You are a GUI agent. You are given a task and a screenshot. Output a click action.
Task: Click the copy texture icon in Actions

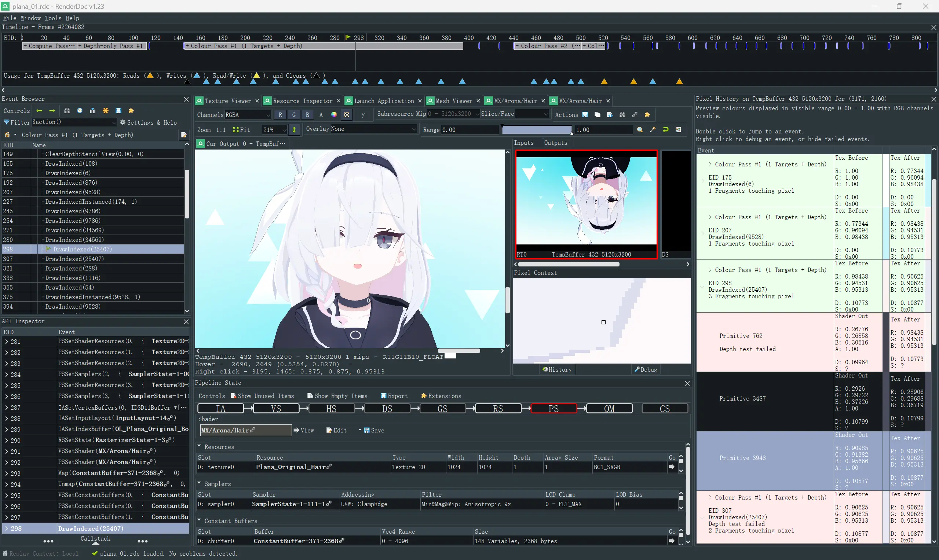pyautogui.click(x=597, y=115)
